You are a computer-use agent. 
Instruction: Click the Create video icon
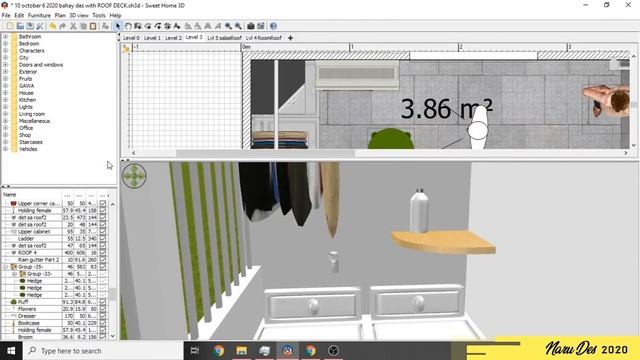(x=261, y=26)
